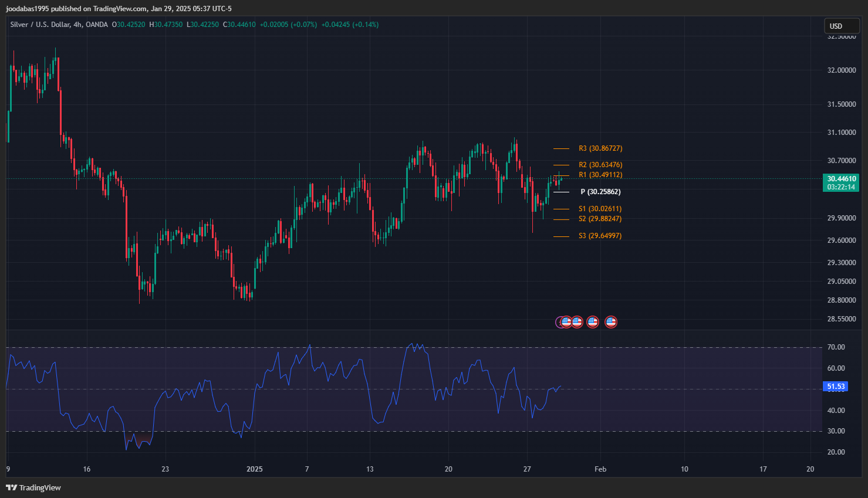868x498 pixels.
Task: Click the rightmost US flag economic event icon
Action: click(x=611, y=321)
